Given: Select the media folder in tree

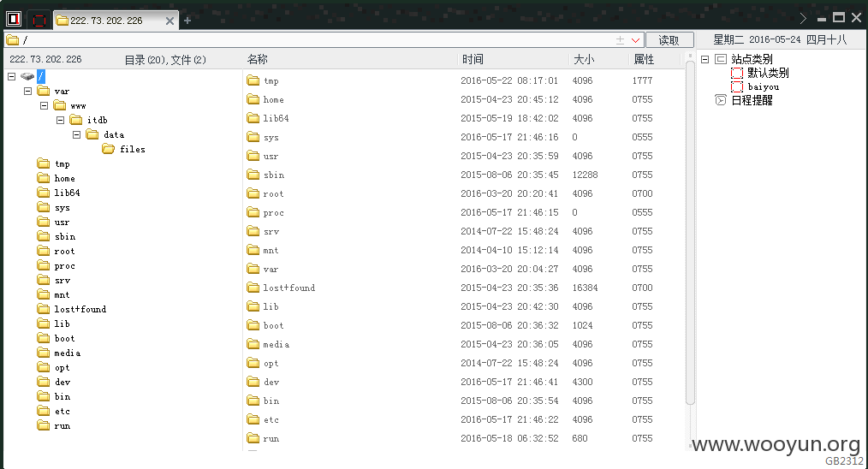Looking at the screenshot, I should click(59, 353).
